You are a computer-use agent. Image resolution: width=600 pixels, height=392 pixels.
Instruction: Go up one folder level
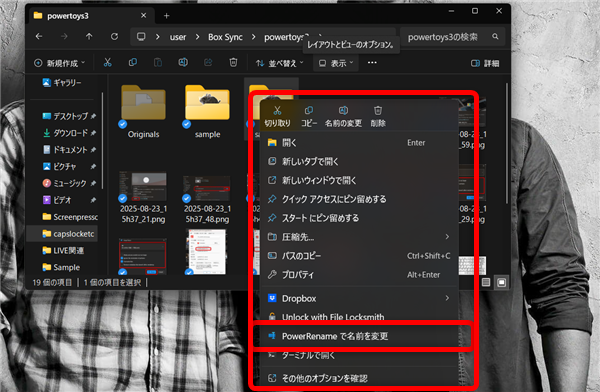click(x=89, y=37)
